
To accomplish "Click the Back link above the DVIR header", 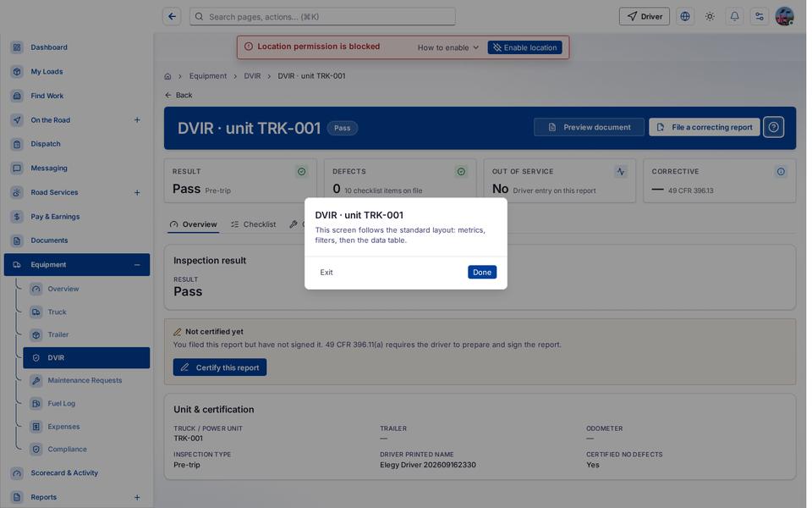I will coord(178,96).
